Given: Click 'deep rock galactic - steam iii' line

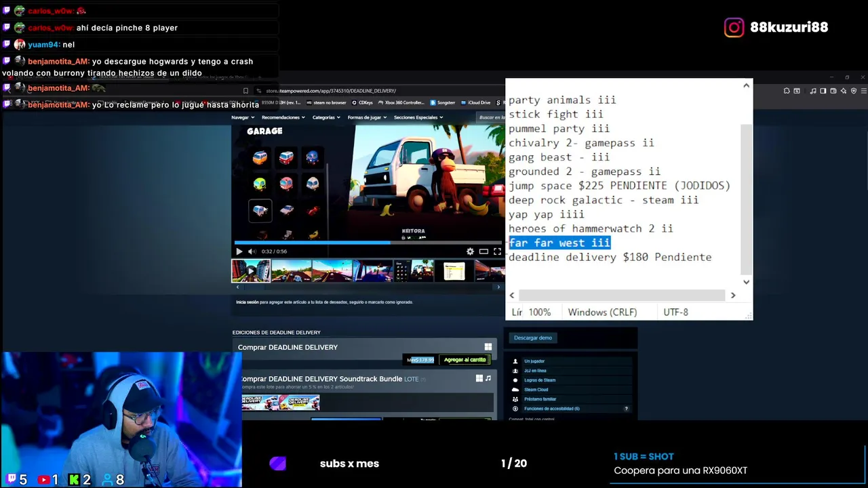Looking at the screenshot, I should click(x=604, y=200).
